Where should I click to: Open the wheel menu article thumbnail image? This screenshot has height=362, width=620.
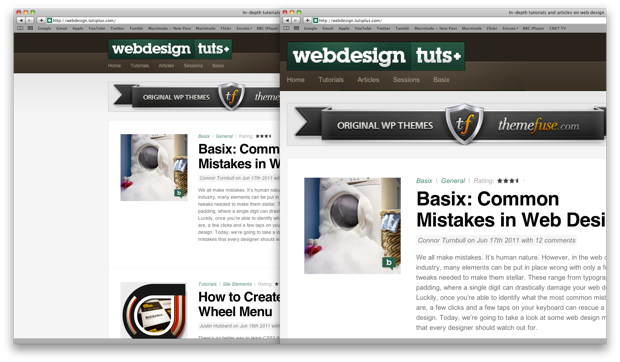154,310
